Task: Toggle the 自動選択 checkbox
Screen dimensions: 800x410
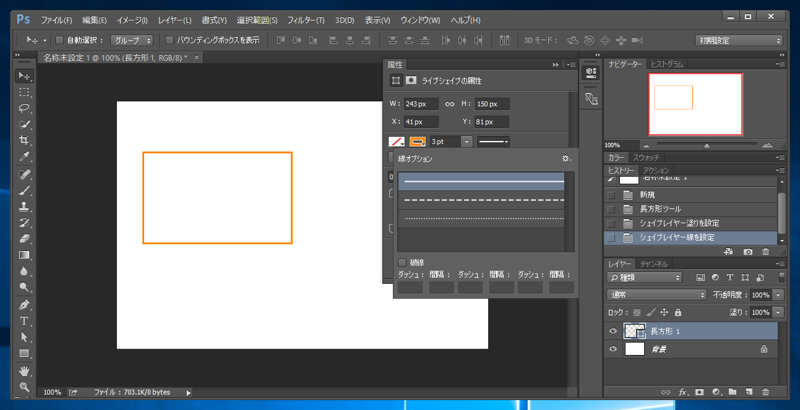Action: click(59, 40)
